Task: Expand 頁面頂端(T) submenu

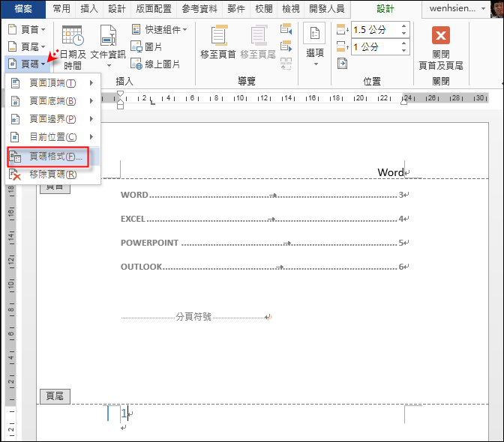Action: pos(53,83)
